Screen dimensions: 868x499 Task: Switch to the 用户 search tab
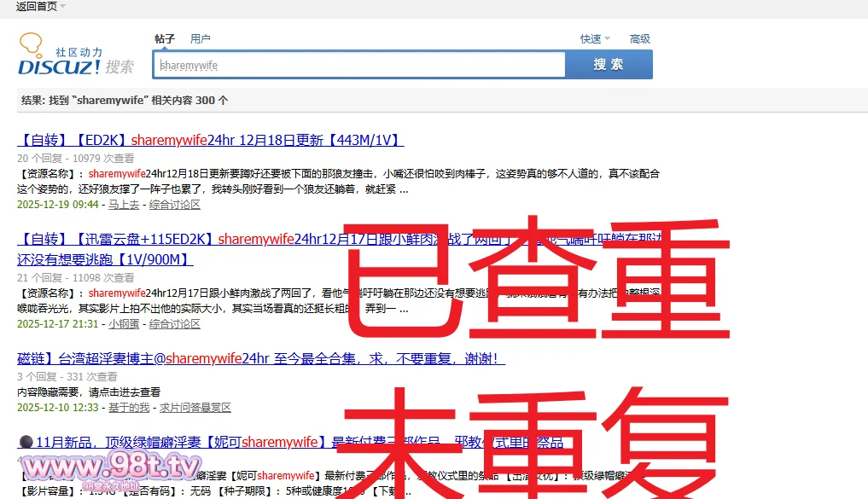pyautogui.click(x=201, y=39)
